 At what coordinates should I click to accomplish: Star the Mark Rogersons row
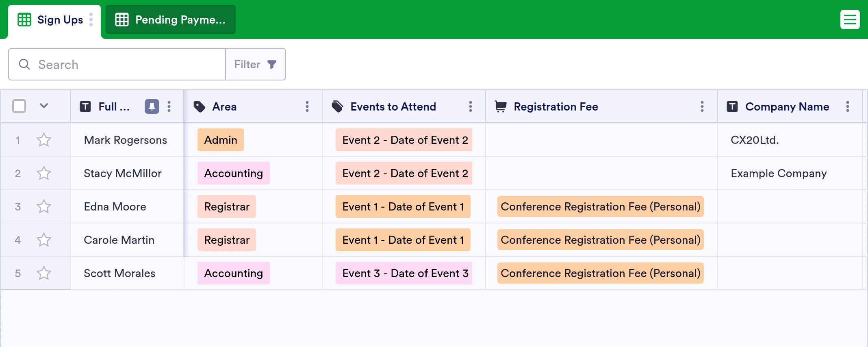44,140
